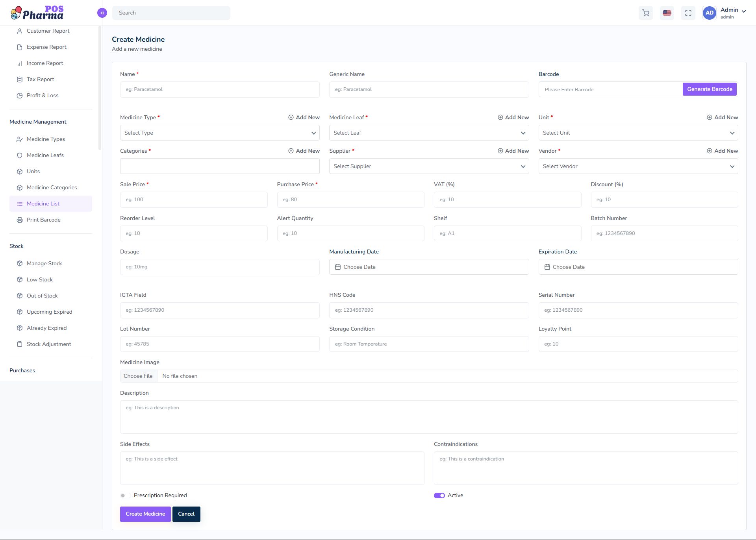Click the US flag language icon
Viewport: 756px width, 540px height.
(x=667, y=13)
